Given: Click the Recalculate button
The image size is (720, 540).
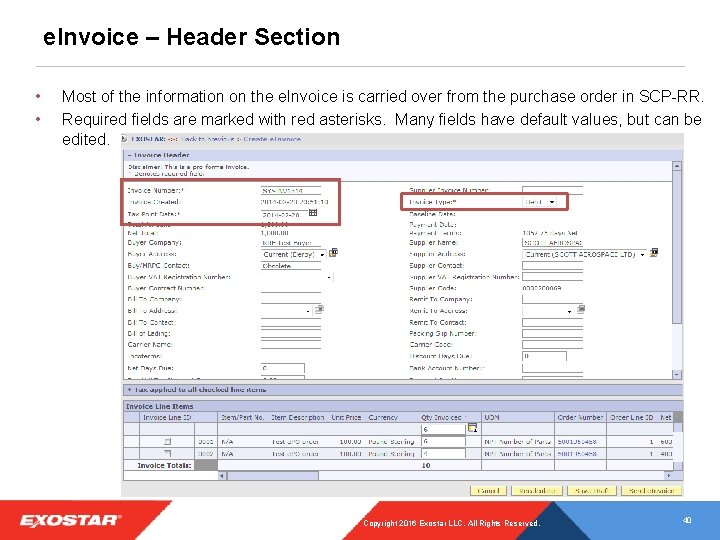Looking at the screenshot, I should point(537,490).
